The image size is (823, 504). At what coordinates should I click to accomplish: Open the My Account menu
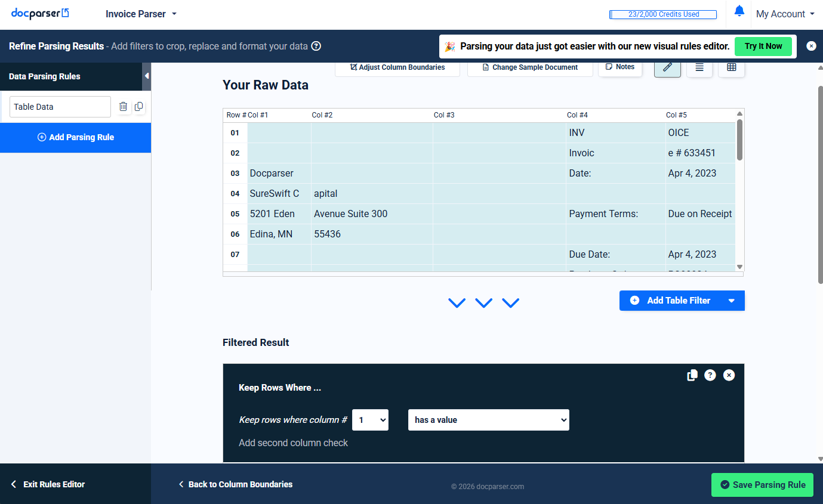[784, 14]
